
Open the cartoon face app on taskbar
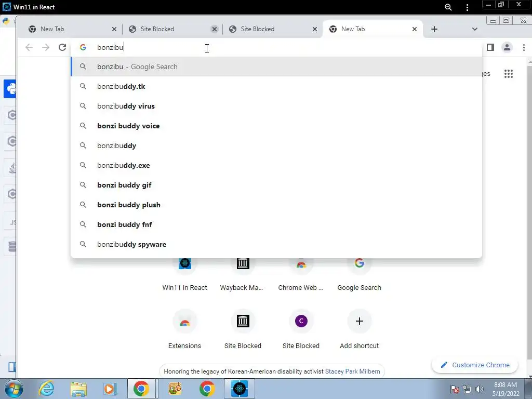(x=175, y=389)
